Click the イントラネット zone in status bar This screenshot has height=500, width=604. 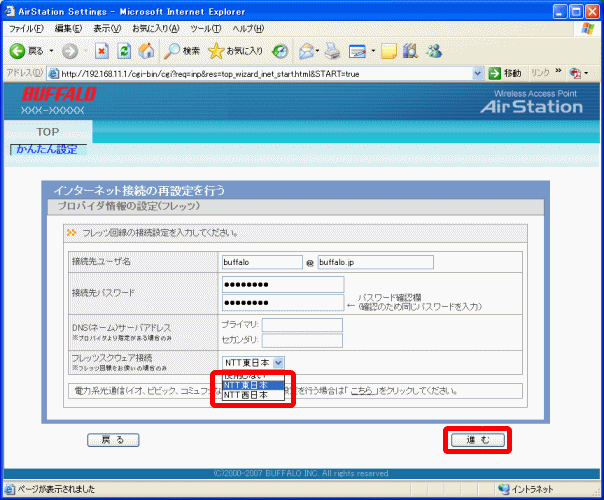[525, 489]
